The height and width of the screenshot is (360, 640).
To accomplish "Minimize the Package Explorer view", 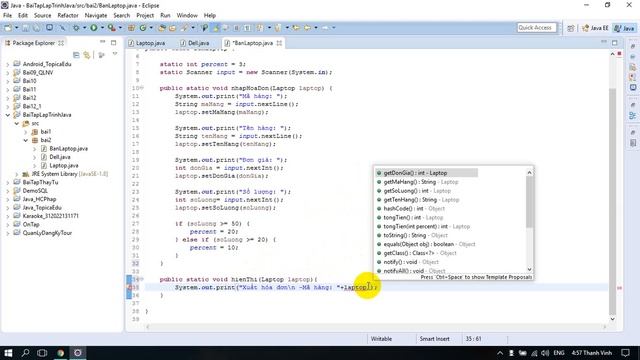I will coord(102,42).
